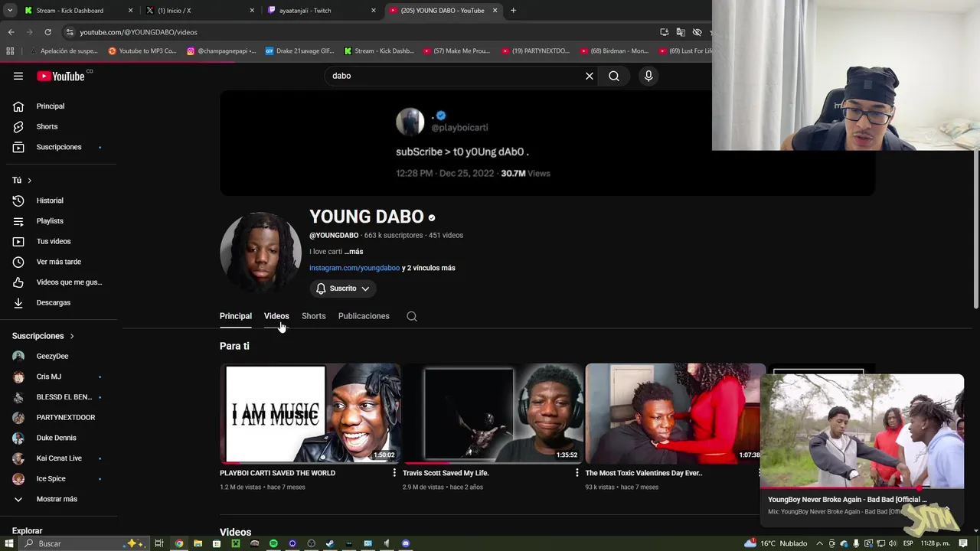Open Youtube to MP3 Co... bookmark
Screen dimensions: 980x551
tap(142, 51)
